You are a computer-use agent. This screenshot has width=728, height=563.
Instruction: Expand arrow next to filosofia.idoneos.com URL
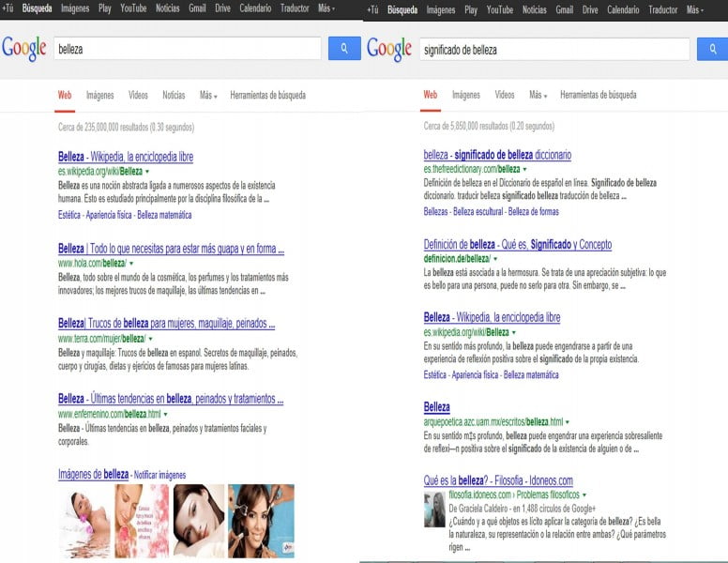[584, 495]
